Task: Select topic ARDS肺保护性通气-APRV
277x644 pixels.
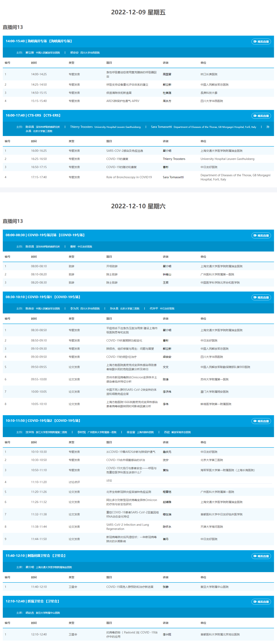Action: click(x=123, y=101)
